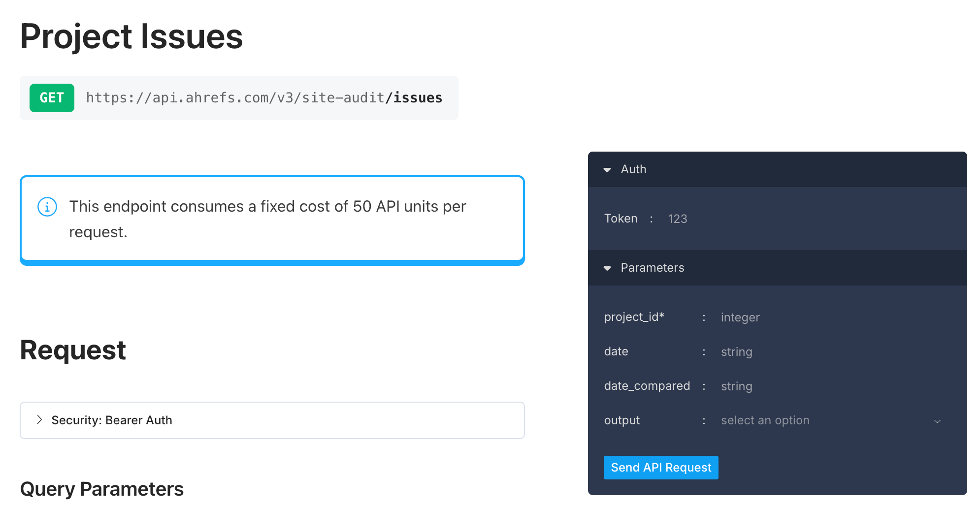Click the info icon in the blue notice box
Viewport: 980px width, 506px height.
[x=47, y=207]
